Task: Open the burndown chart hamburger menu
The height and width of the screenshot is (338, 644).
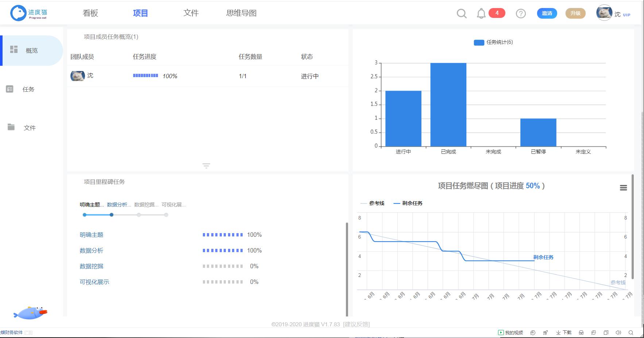Action: pos(624,187)
